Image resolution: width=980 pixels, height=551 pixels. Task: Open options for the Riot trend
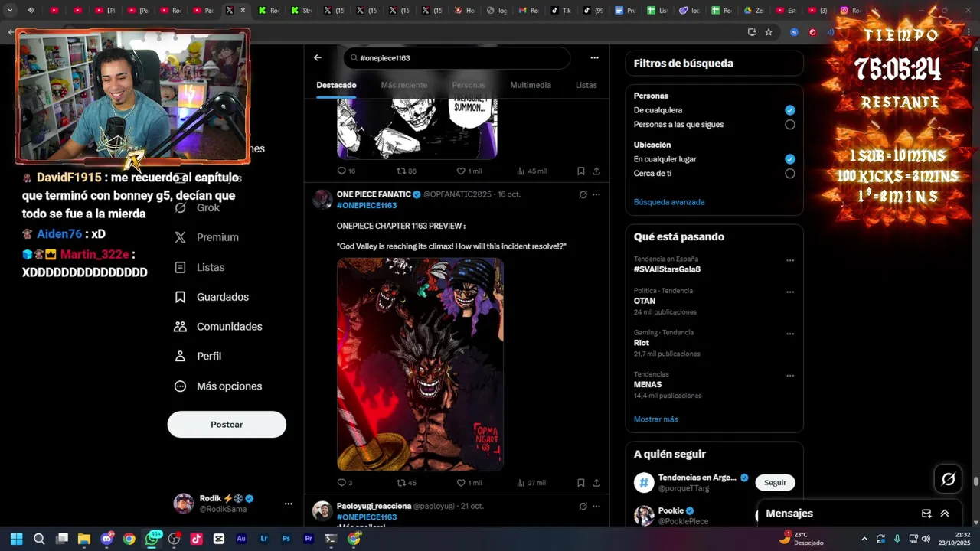790,334
